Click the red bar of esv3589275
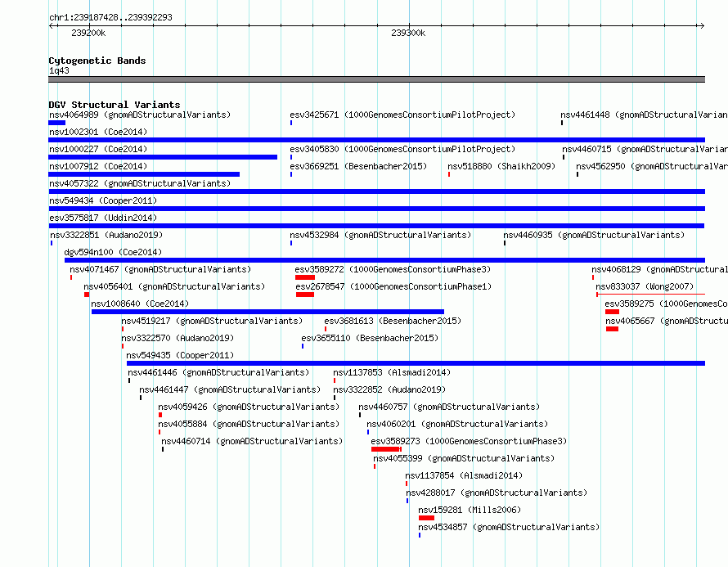This screenshot has width=728, height=567. 612,312
